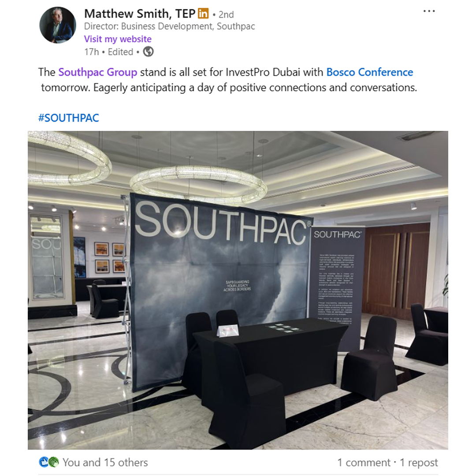Click the green celebrate reaction icon
Image resolution: width=476 pixels, height=476 pixels.
[x=53, y=462]
